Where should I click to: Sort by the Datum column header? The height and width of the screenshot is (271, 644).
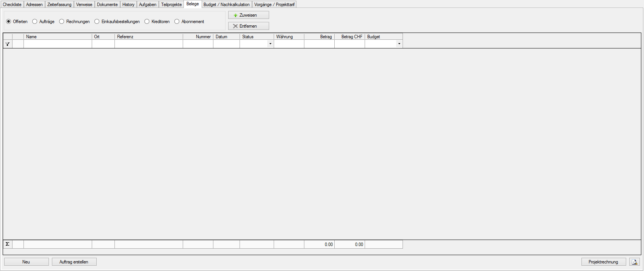(x=226, y=37)
